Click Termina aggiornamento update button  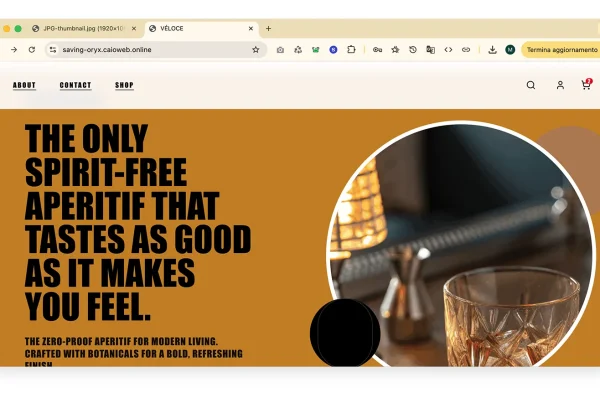561,50
